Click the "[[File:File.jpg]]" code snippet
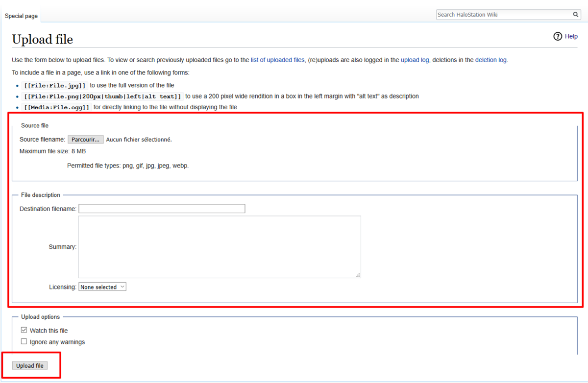Screen dimensions: 588x383 pyautogui.click(x=54, y=85)
